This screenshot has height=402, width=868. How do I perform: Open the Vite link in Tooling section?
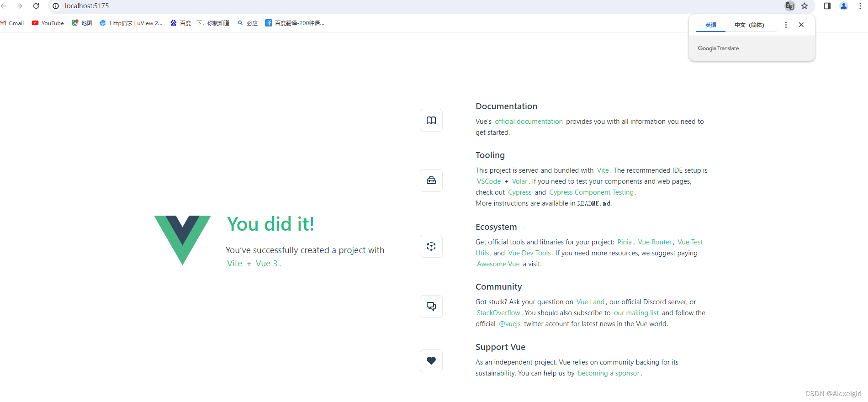pyautogui.click(x=603, y=170)
